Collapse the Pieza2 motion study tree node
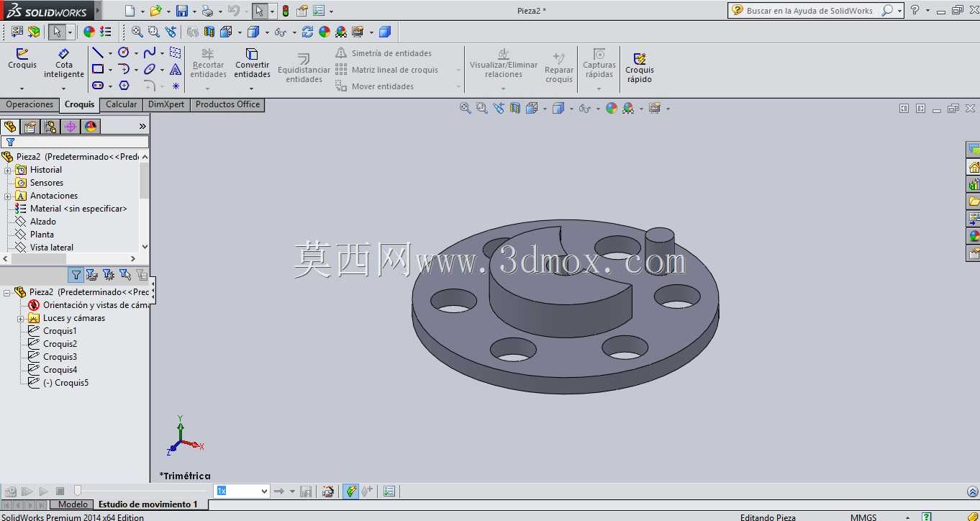 (8, 292)
